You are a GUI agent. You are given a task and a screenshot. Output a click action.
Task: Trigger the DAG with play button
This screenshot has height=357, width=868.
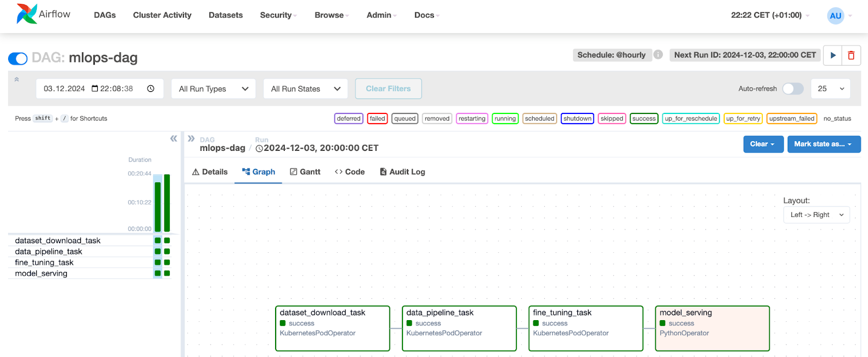click(833, 55)
